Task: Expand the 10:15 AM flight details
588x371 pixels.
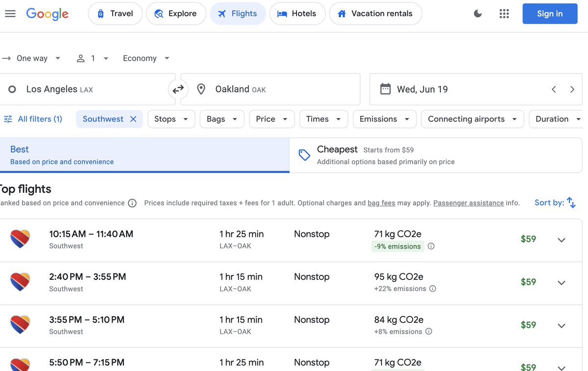Action: point(562,240)
